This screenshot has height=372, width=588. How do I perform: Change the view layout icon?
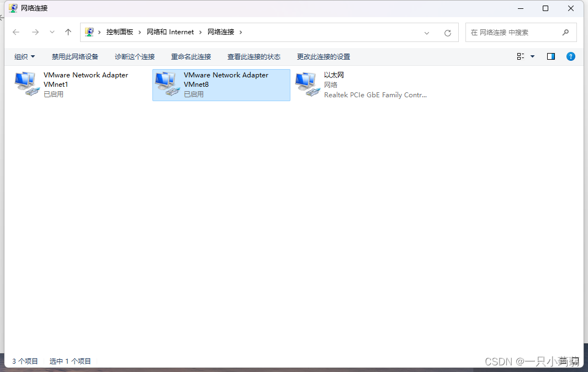pos(521,56)
